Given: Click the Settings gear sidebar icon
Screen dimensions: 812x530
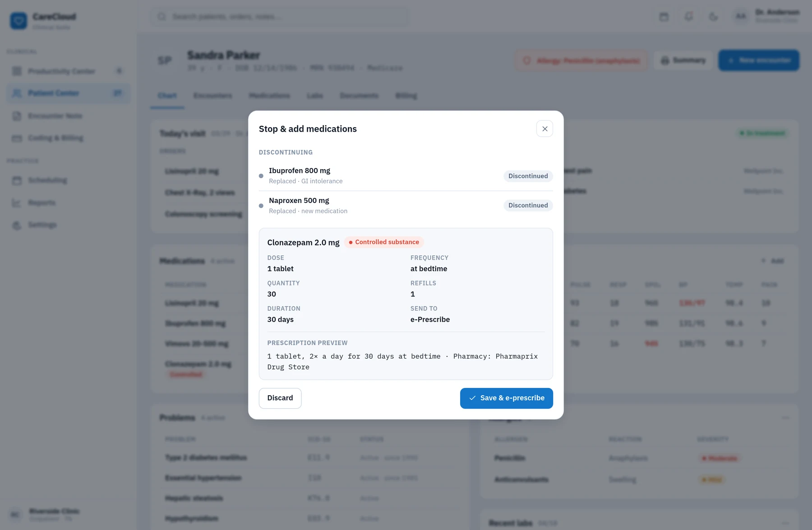Looking at the screenshot, I should coord(17,225).
